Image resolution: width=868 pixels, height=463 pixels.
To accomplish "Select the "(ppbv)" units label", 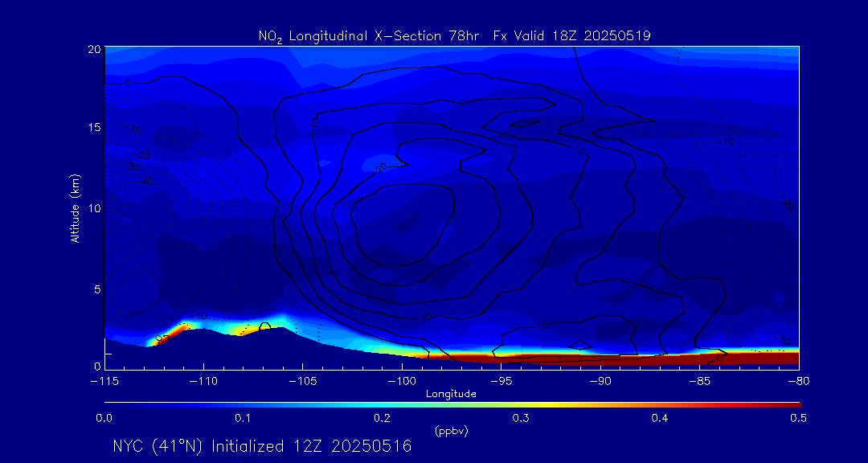I will 451,432.
